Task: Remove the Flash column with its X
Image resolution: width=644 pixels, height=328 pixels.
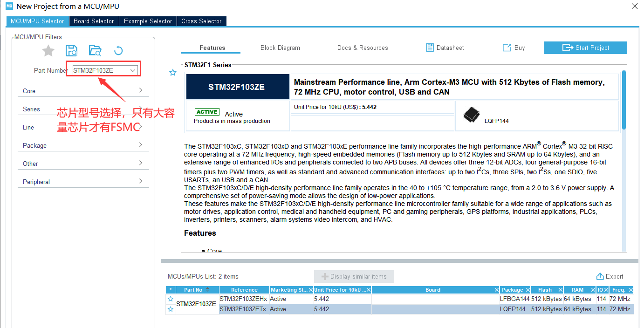Action: tap(560, 290)
